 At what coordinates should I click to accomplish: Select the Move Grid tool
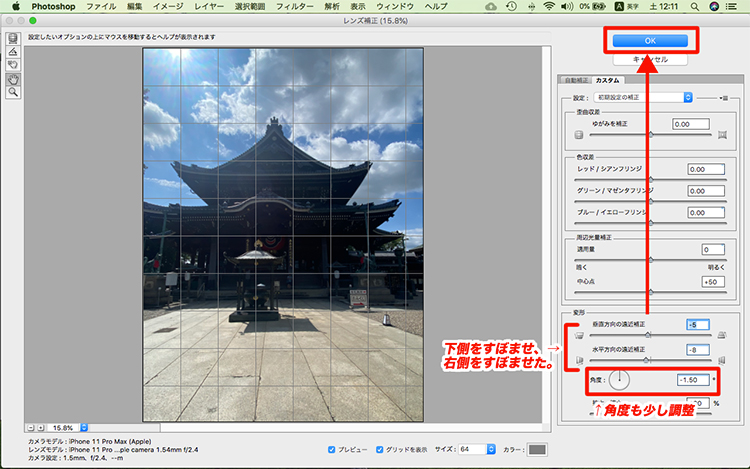point(13,65)
